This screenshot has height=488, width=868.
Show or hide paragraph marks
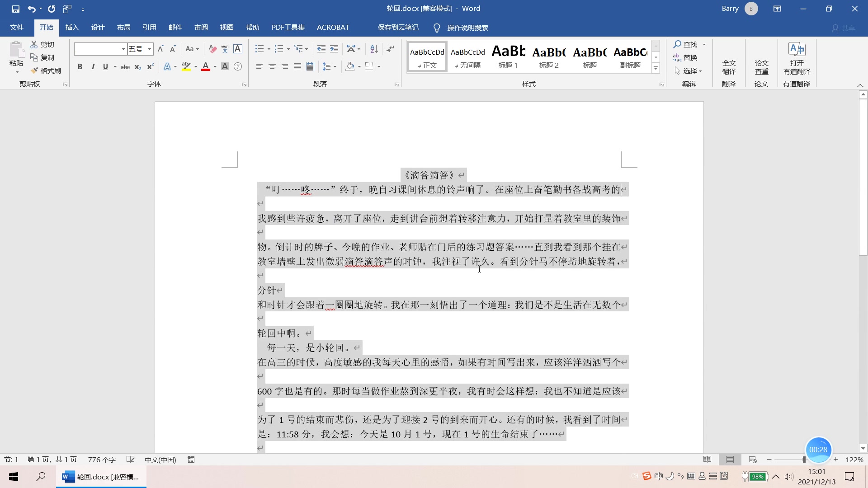pyautogui.click(x=391, y=49)
